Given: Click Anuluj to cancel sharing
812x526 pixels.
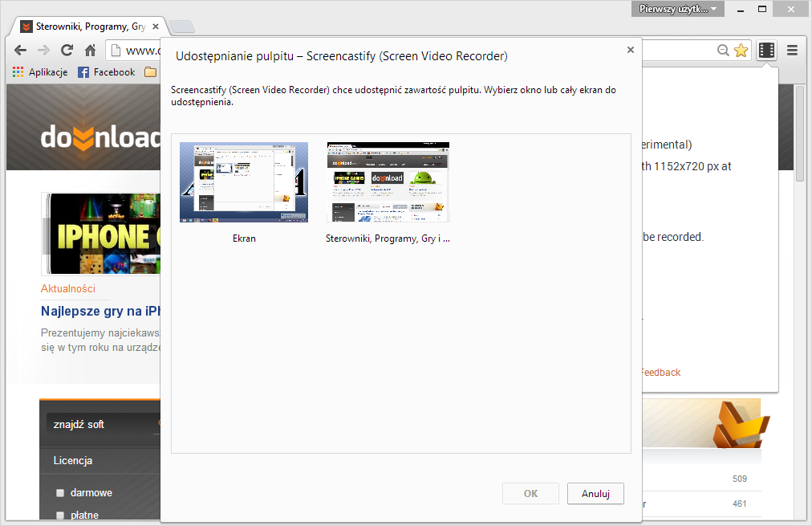Looking at the screenshot, I should [595, 493].
